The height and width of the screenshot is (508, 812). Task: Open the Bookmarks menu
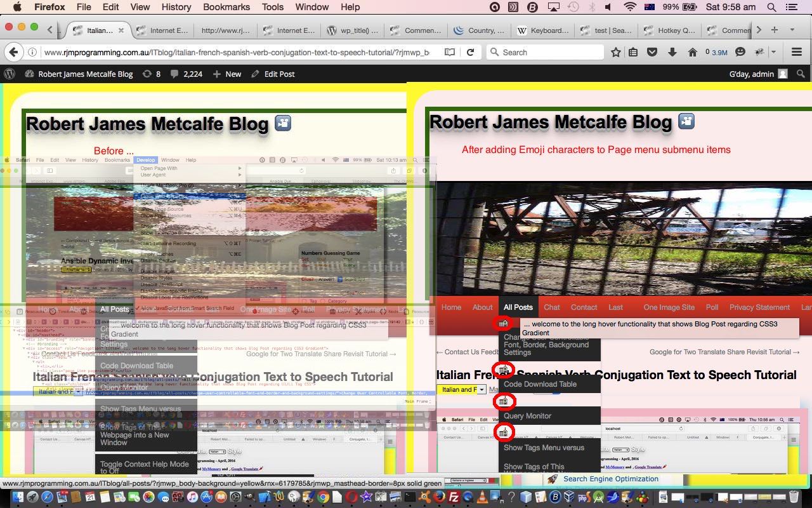click(226, 7)
